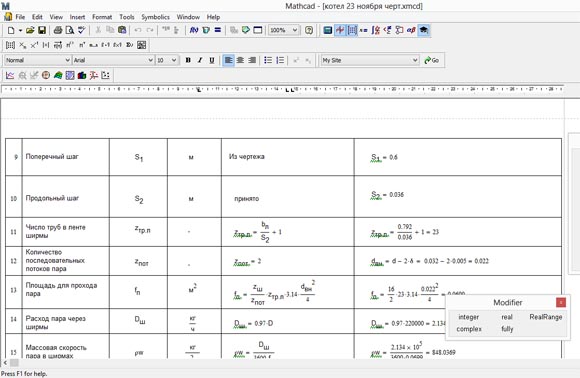Click the vectorize operator icon
580x378 pixels.
click(x=58, y=45)
